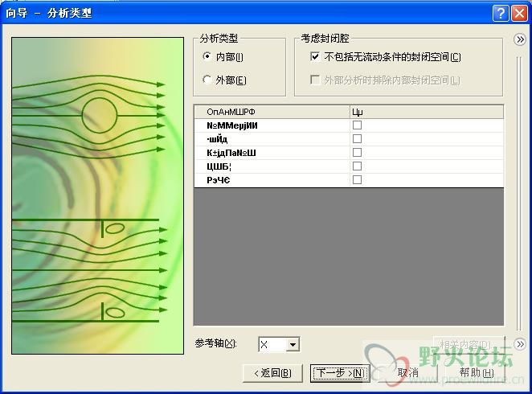
Task: Tick checkbox in the ·шЙд row
Action: [x=357, y=139]
